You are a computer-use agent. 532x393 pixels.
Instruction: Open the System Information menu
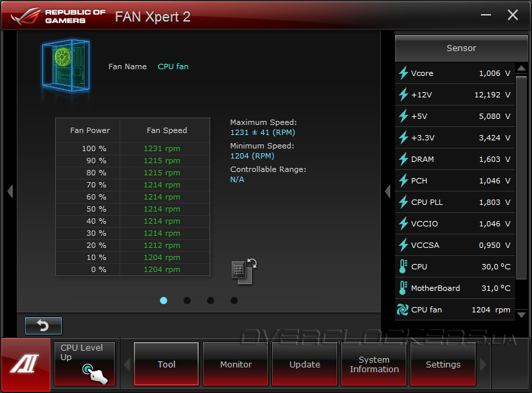tap(374, 364)
